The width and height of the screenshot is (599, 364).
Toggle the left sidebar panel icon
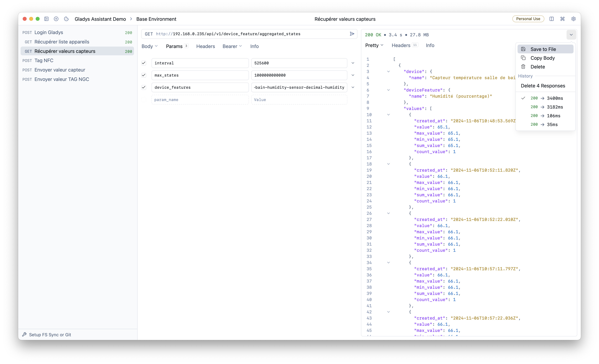pos(46,19)
